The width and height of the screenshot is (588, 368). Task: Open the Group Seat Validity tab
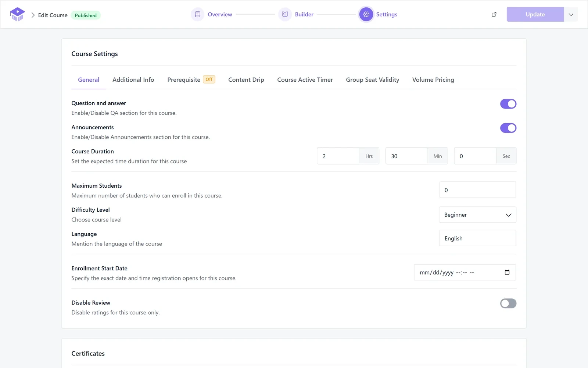[373, 80]
